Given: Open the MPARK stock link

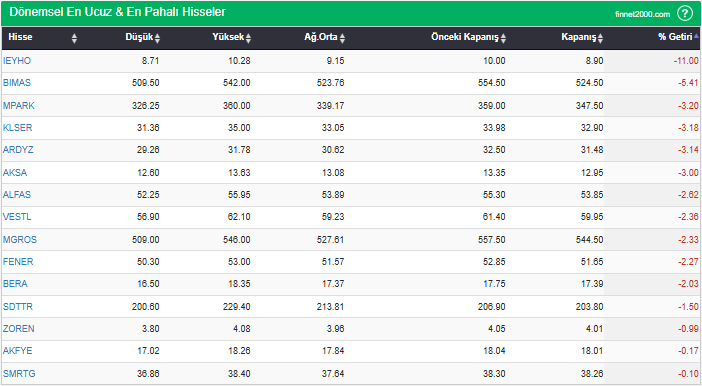Looking at the screenshot, I should (19, 106).
